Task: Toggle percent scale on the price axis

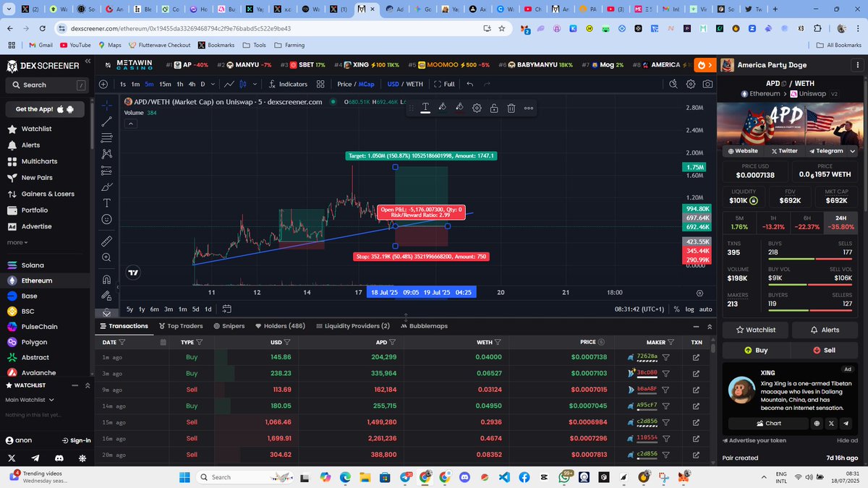Action: click(676, 309)
